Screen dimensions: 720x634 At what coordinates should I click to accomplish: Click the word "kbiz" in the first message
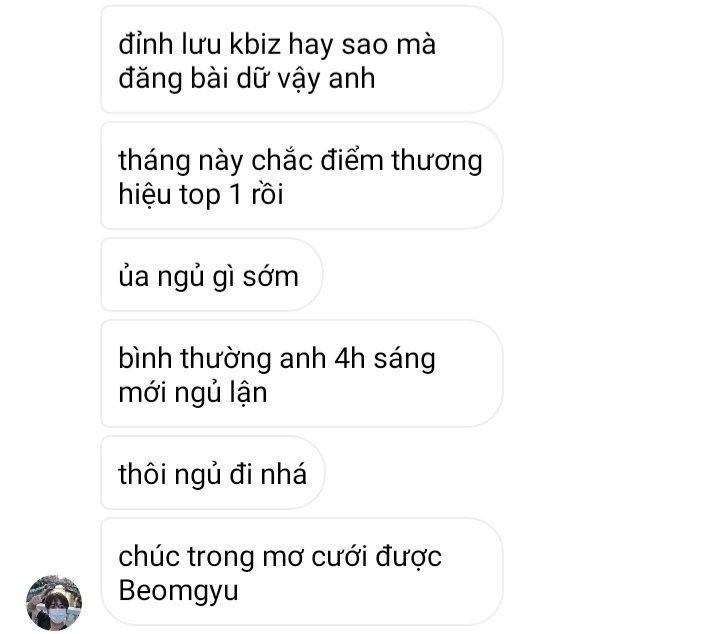[255, 45]
